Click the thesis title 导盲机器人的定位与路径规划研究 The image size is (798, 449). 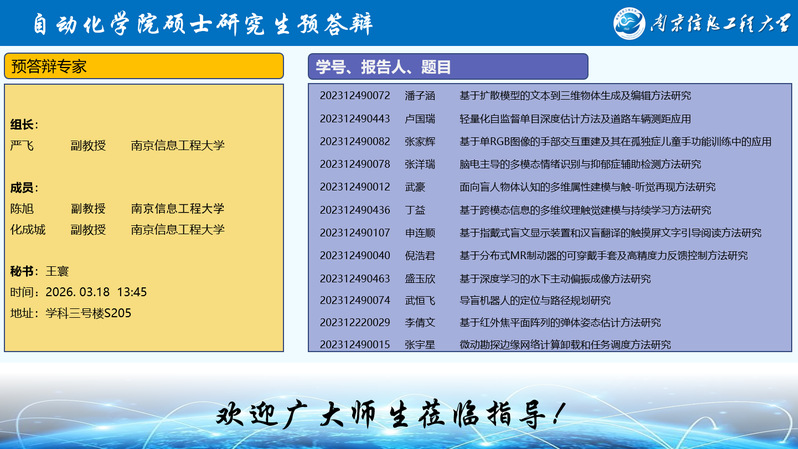pos(534,300)
